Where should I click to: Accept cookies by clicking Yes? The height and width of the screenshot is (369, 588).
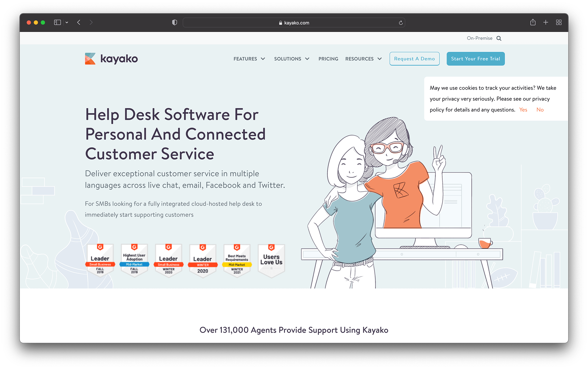pos(523,109)
